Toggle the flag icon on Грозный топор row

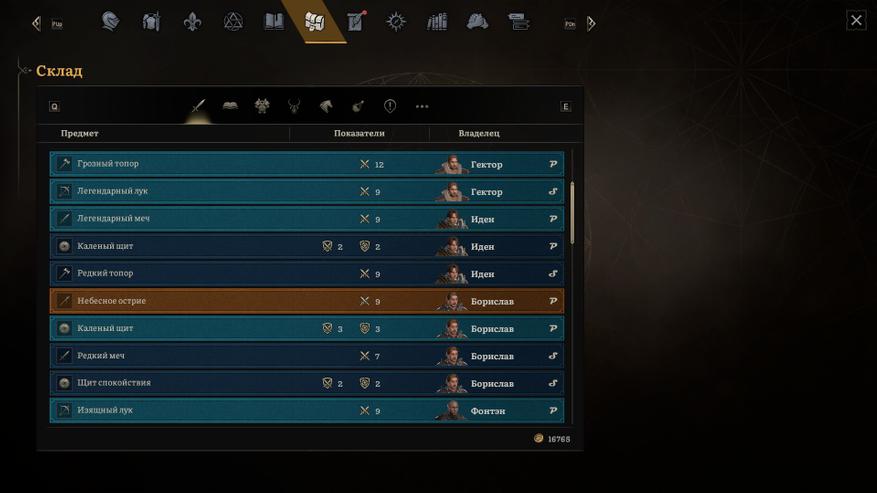tap(553, 164)
